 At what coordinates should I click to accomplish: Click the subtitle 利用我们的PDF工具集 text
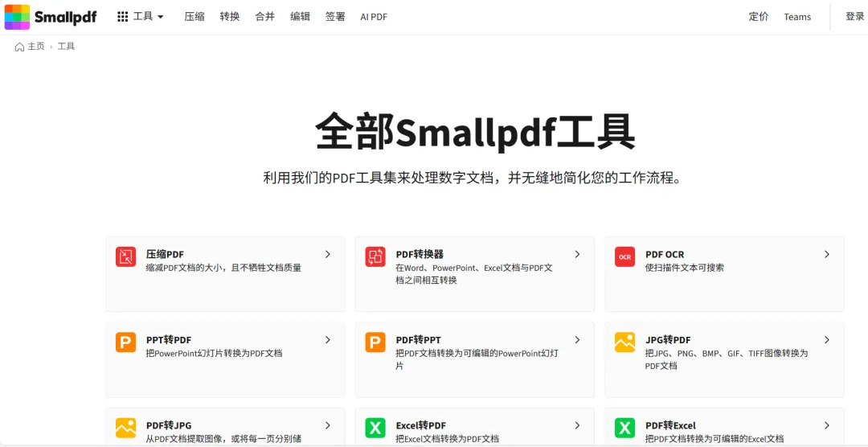472,178
